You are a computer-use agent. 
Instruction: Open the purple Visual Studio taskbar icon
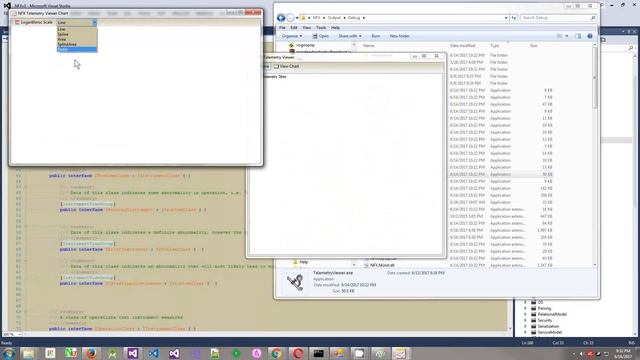point(133,353)
